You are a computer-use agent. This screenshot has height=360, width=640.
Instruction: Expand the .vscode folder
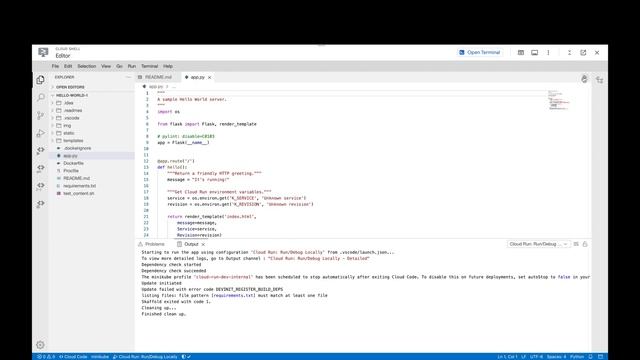coord(71,118)
